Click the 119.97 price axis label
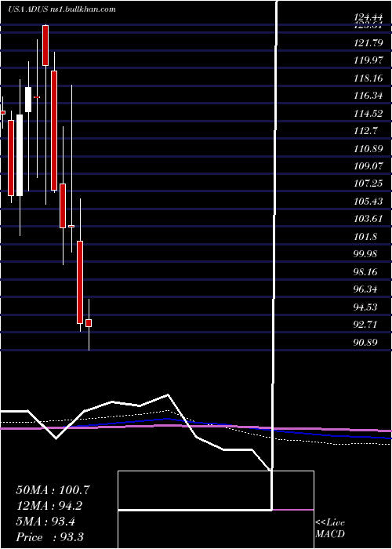The image size is (392, 549). click(368, 61)
